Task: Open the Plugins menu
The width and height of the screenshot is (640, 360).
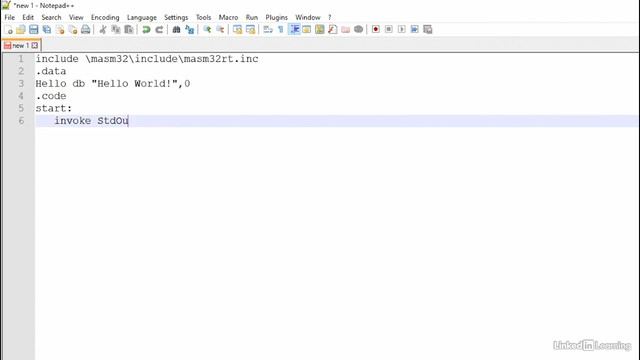Action: 276,17
